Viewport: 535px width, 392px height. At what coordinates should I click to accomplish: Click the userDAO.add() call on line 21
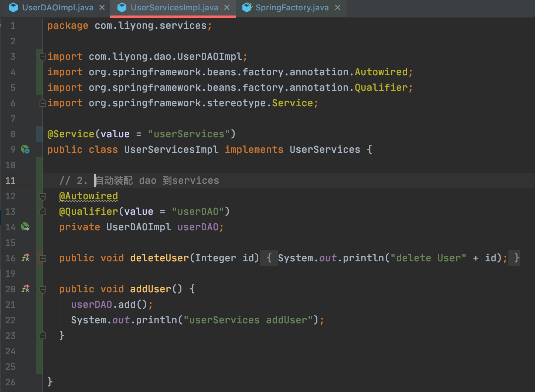(109, 305)
